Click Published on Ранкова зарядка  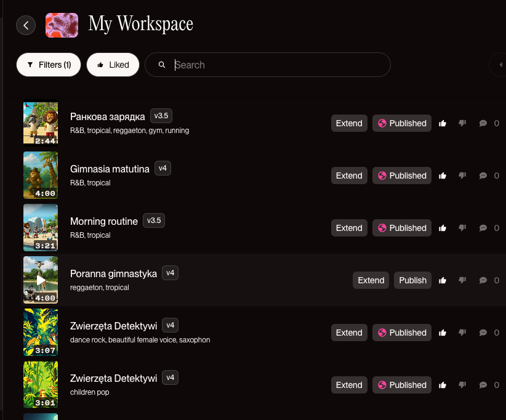click(402, 123)
